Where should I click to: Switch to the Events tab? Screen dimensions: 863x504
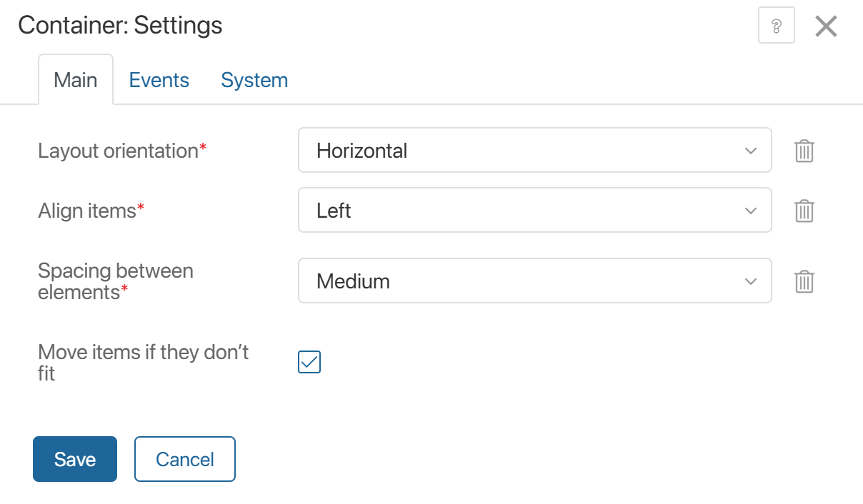[x=159, y=80]
